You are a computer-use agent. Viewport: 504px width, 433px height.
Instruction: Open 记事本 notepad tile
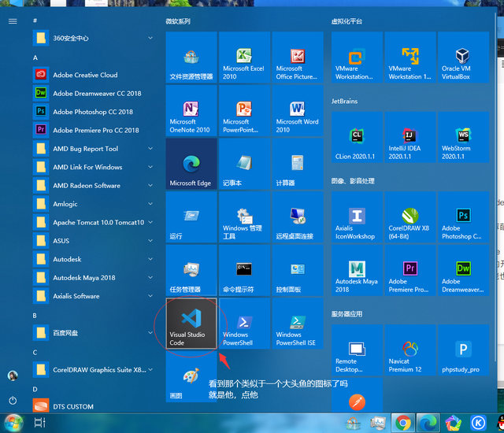245,164
